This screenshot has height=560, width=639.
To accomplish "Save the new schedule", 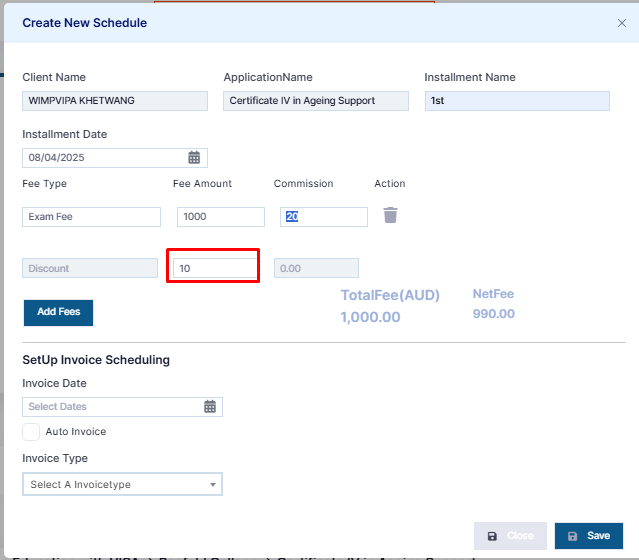I will (x=588, y=536).
